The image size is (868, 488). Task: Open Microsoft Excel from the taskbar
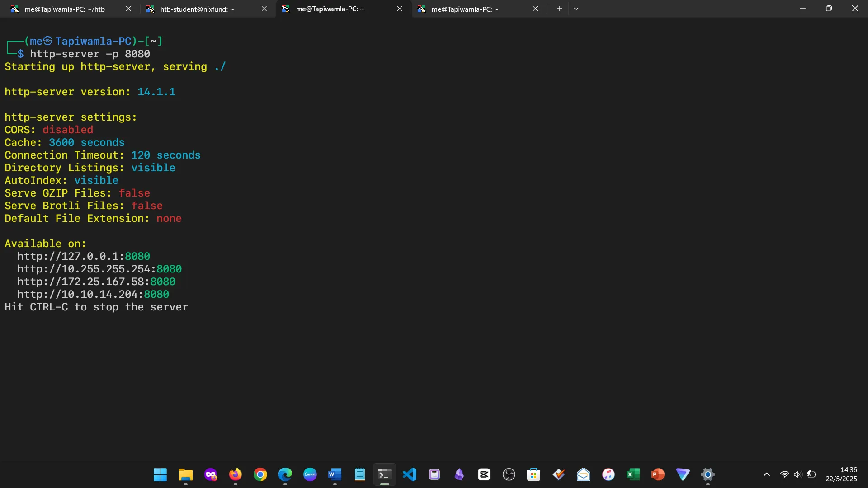pyautogui.click(x=633, y=474)
